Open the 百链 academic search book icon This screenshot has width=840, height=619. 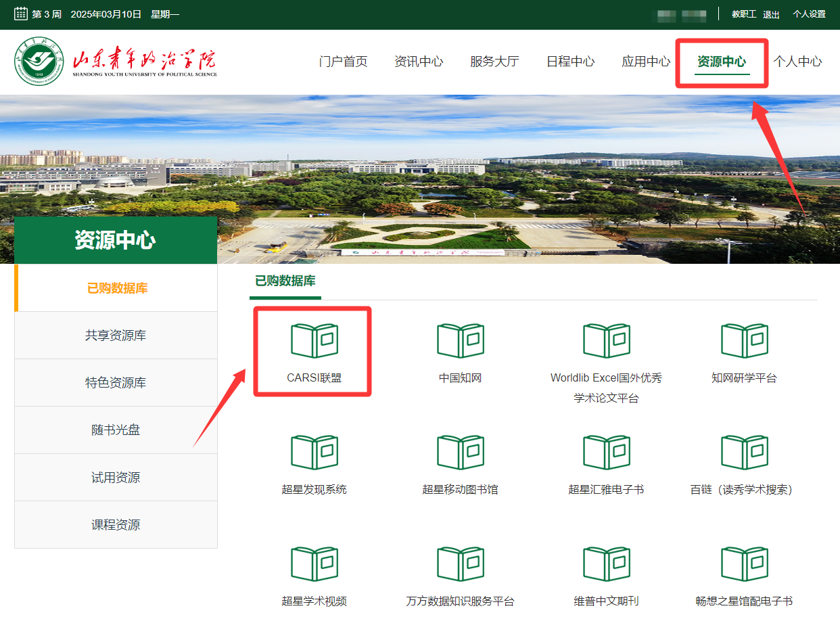coord(744,452)
